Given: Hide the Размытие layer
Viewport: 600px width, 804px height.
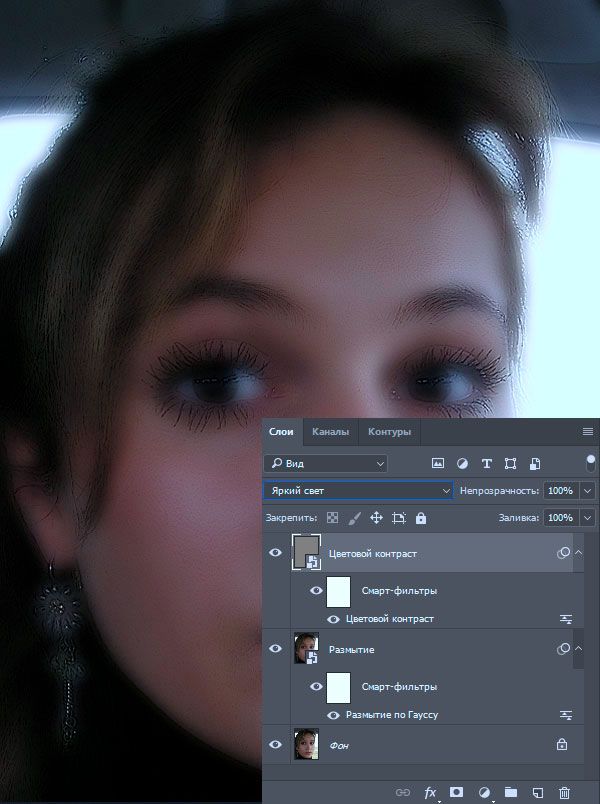Looking at the screenshot, I should (275, 649).
